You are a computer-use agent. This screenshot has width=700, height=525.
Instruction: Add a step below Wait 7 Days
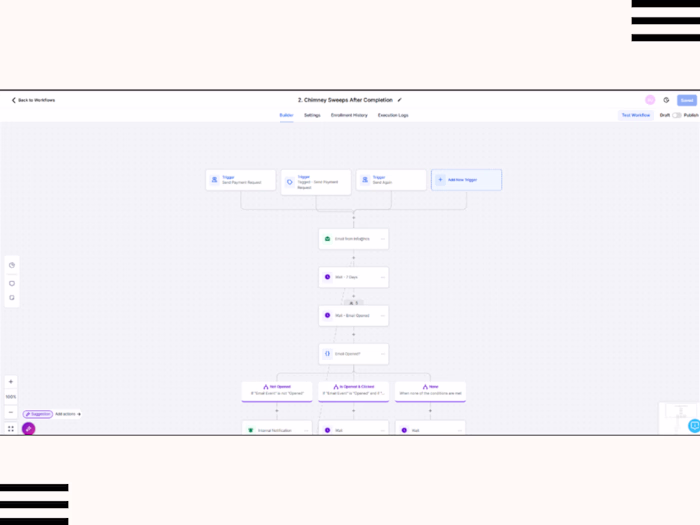coord(354,296)
